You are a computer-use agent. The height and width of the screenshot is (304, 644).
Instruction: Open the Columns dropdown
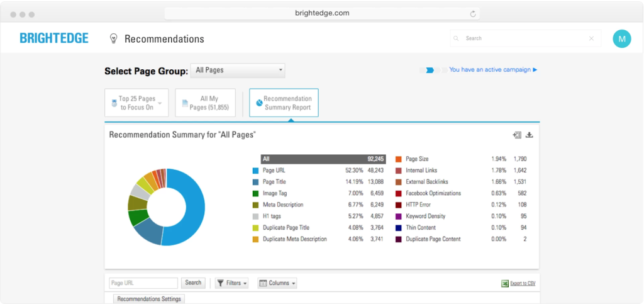coord(277,283)
